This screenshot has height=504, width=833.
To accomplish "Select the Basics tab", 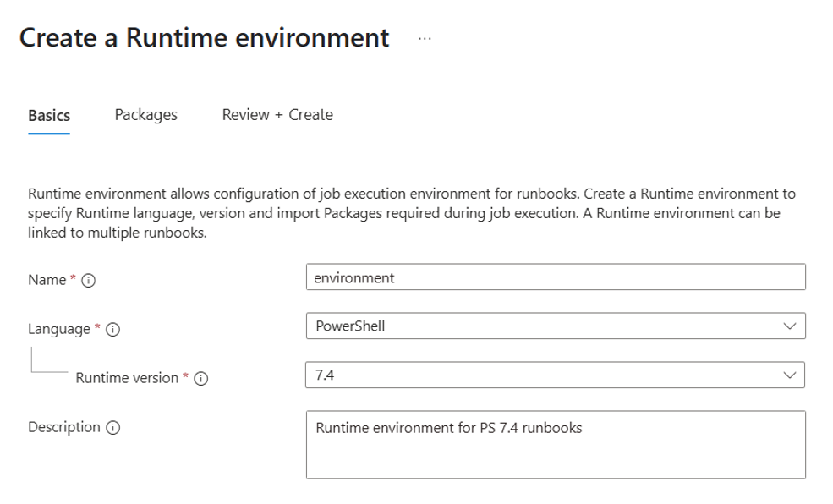I will tap(47, 114).
